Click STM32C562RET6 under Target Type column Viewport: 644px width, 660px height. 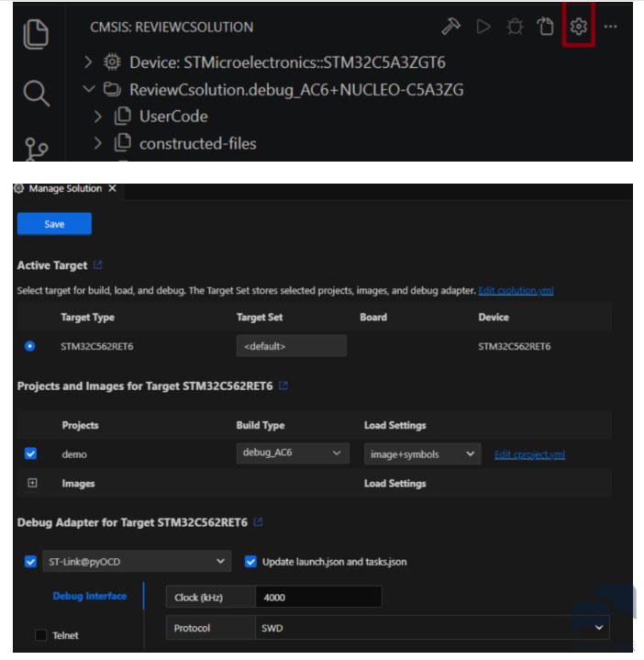click(96, 346)
